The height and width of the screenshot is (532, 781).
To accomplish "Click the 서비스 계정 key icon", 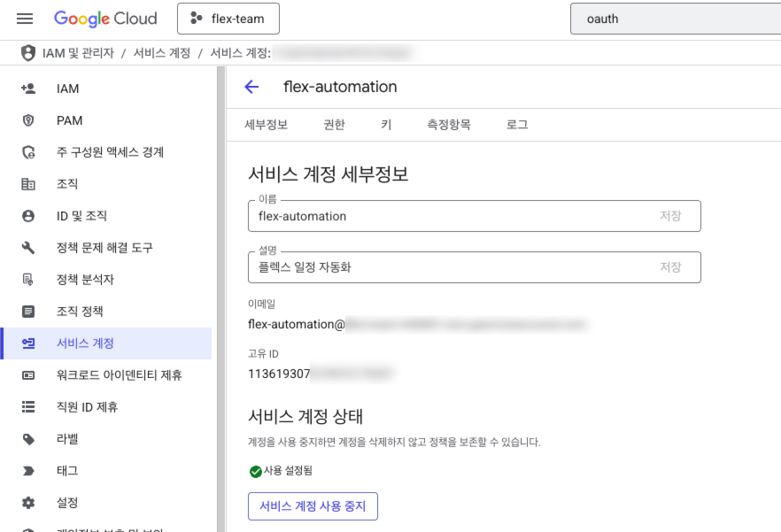I will pos(28,343).
